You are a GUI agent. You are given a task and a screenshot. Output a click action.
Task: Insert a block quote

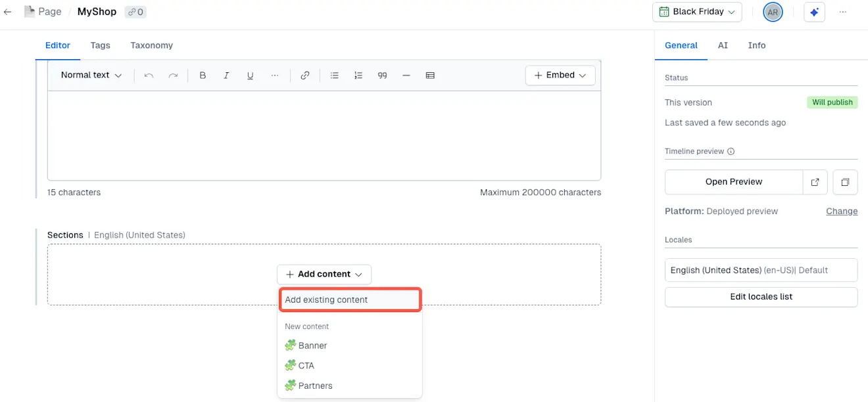(382, 76)
